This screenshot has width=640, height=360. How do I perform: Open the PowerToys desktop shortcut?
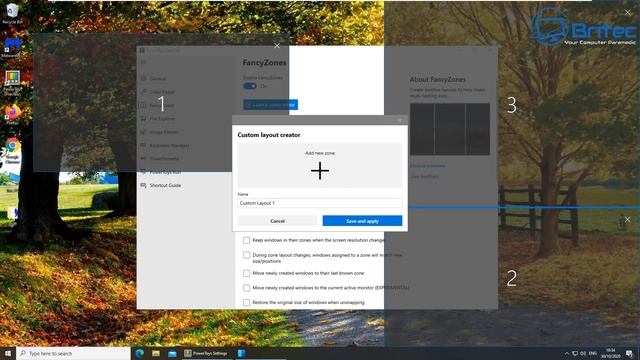pyautogui.click(x=12, y=83)
